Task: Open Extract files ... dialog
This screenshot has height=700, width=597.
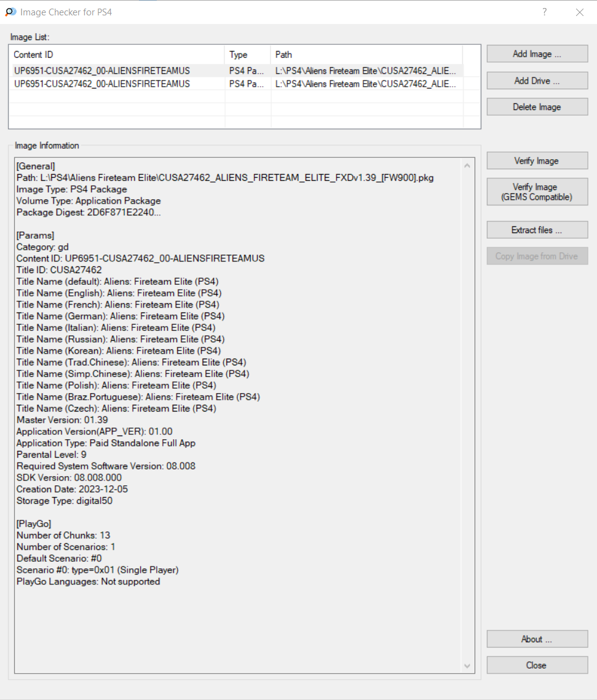Action: tap(537, 230)
